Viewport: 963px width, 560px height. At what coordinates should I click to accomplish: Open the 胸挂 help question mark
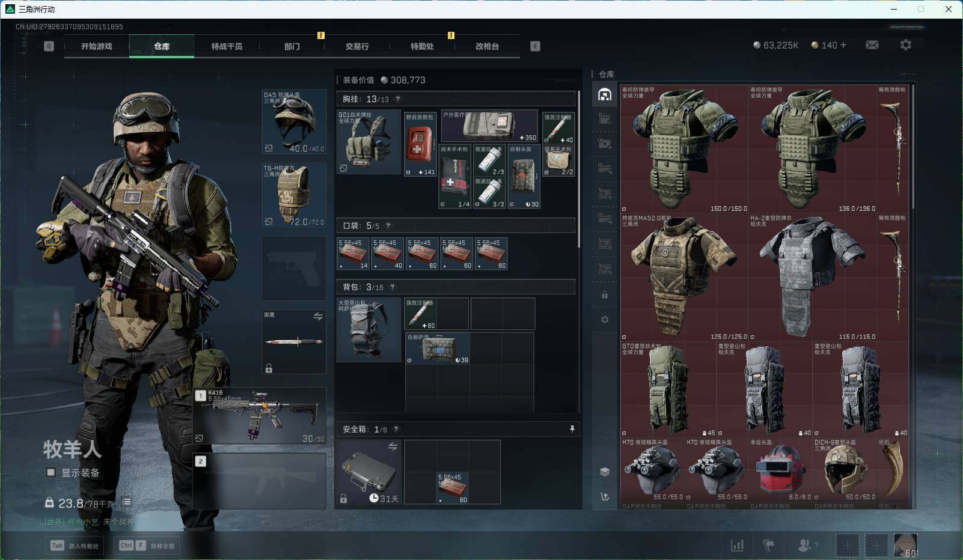[x=397, y=99]
